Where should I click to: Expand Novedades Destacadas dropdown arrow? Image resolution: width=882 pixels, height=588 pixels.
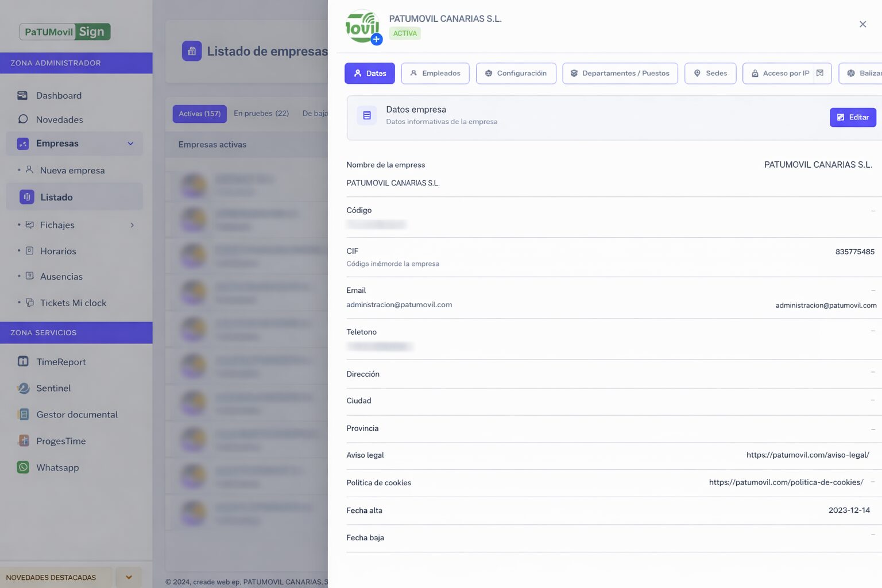click(129, 577)
